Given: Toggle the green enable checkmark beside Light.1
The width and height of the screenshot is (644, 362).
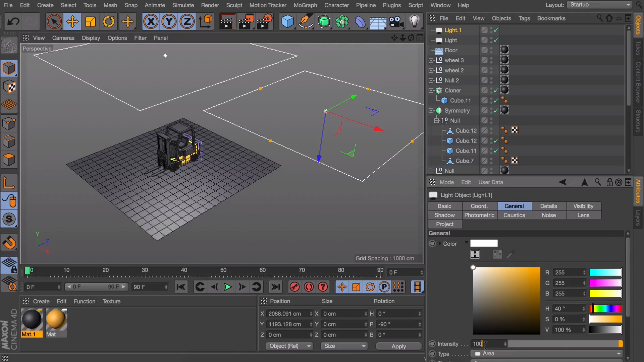Looking at the screenshot, I should point(495,30).
